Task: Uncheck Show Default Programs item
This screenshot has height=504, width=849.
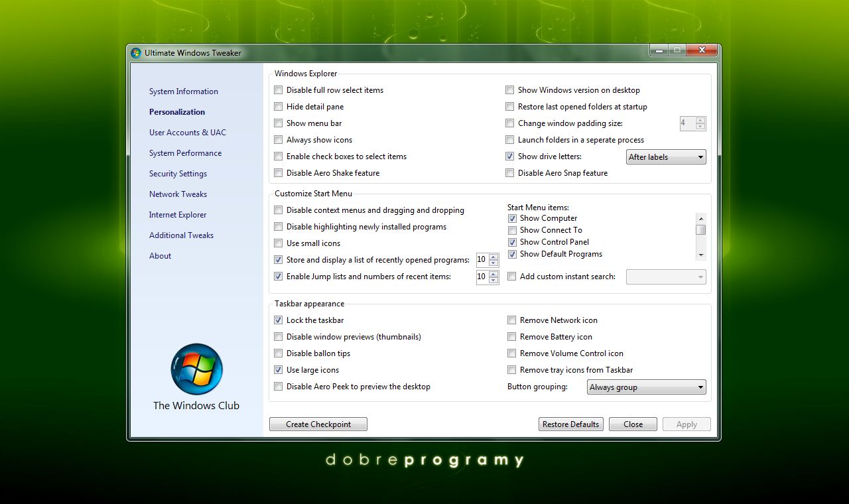Action: click(512, 254)
